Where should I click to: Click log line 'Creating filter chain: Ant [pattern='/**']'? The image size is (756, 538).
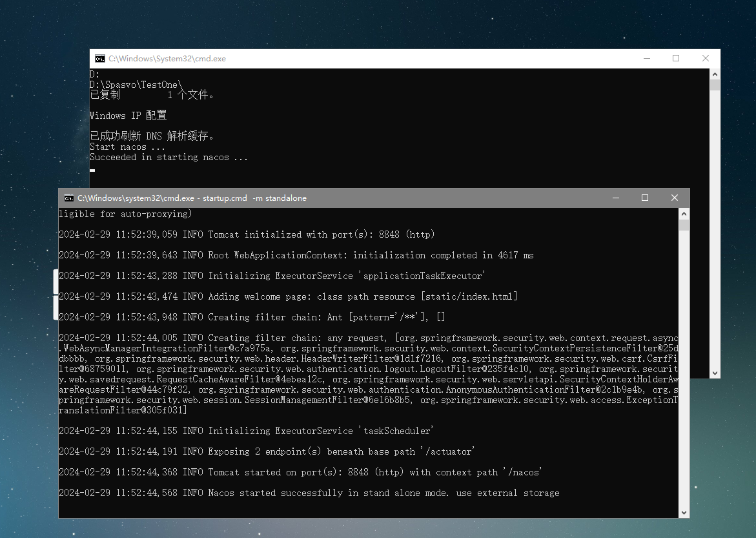252,317
